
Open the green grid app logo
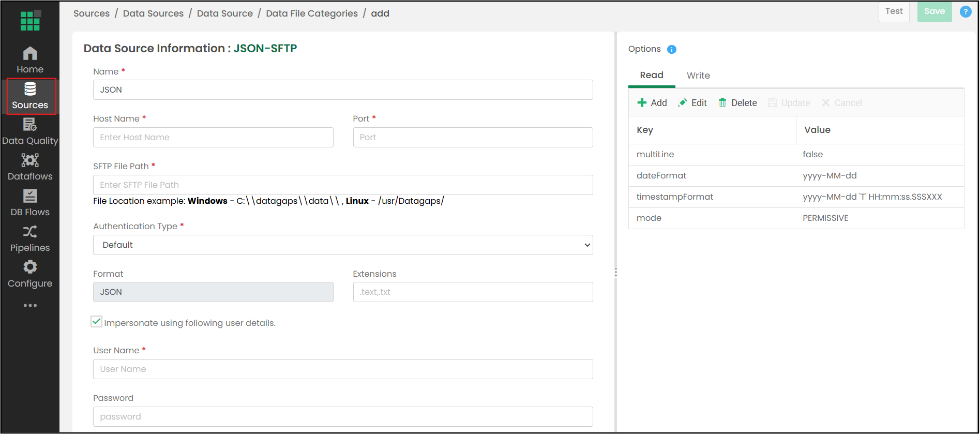click(x=30, y=21)
